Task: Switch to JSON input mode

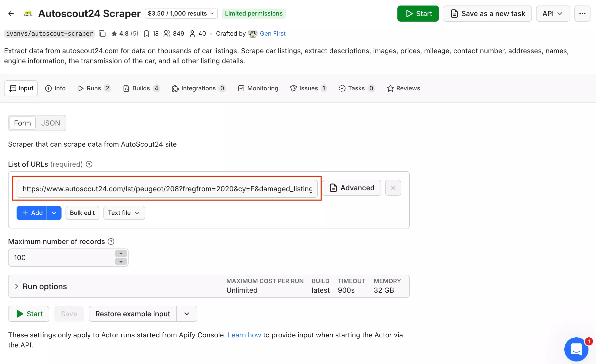Action: click(51, 123)
